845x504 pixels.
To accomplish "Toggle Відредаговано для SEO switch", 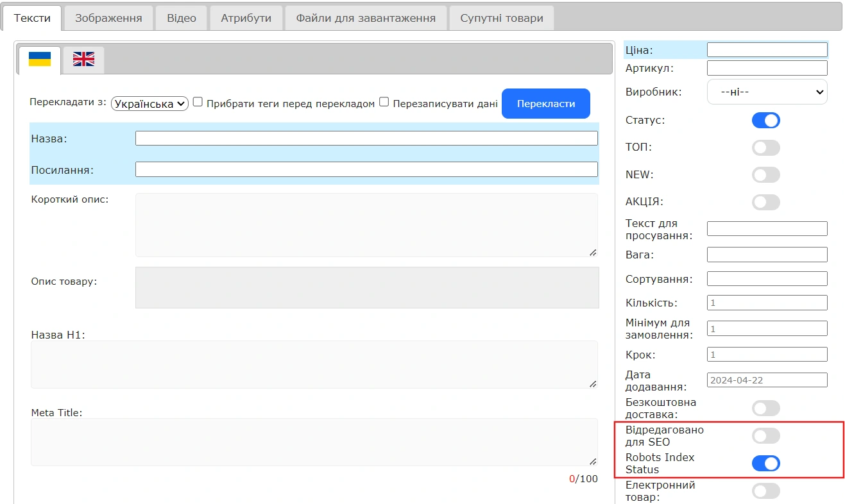I will pos(765,436).
